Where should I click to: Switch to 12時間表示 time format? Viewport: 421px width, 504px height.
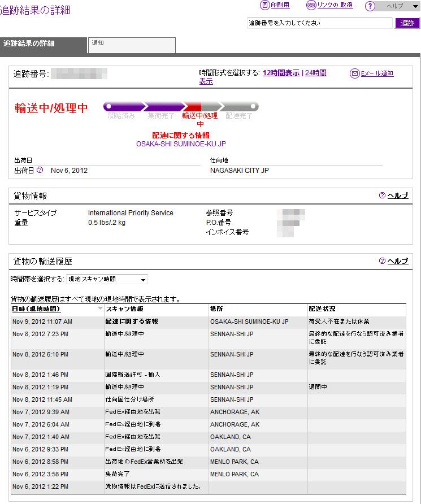(281, 73)
